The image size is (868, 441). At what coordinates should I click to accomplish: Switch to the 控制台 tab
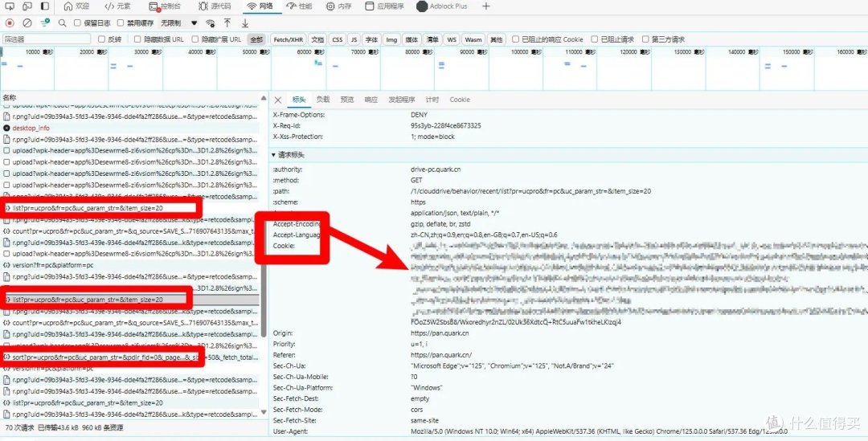(165, 6)
